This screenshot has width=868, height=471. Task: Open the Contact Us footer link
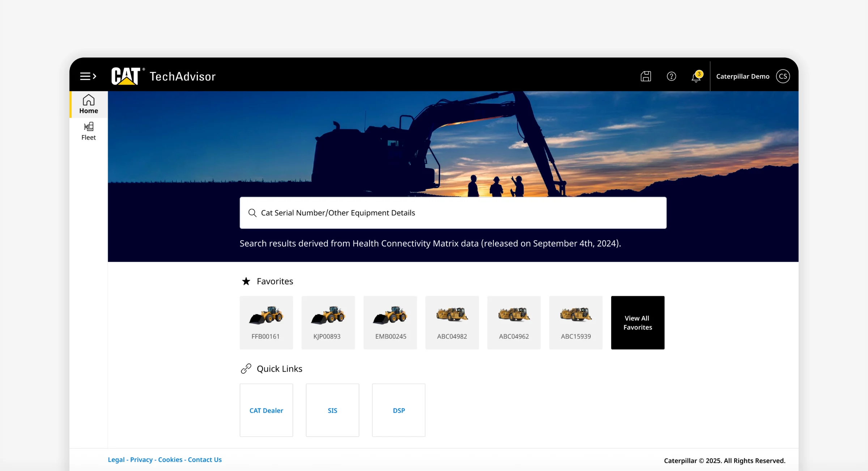205,460
